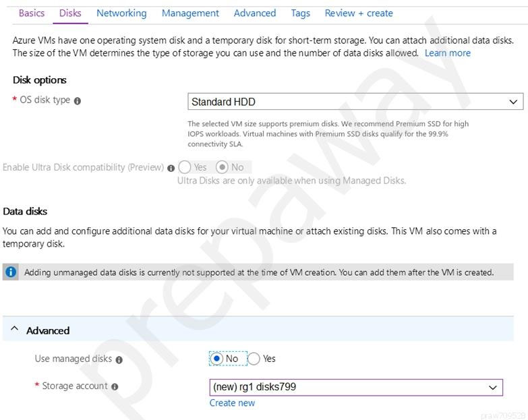Image resolution: width=528 pixels, height=420 pixels.
Task: Switch to the Basics tab
Action: [x=32, y=13]
